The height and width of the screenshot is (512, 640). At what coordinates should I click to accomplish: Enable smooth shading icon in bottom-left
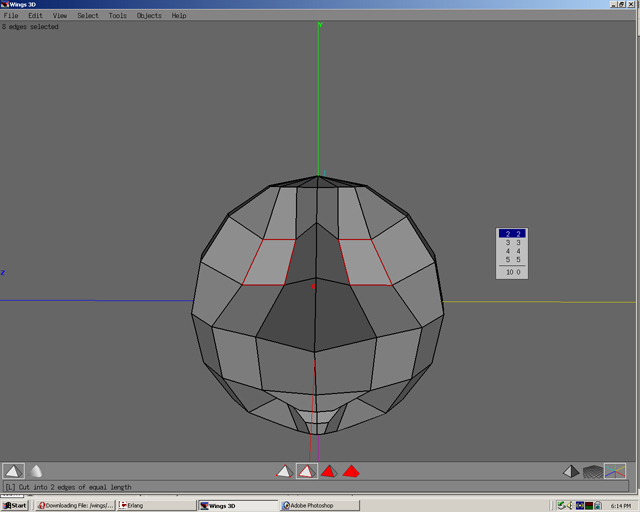(x=36, y=471)
